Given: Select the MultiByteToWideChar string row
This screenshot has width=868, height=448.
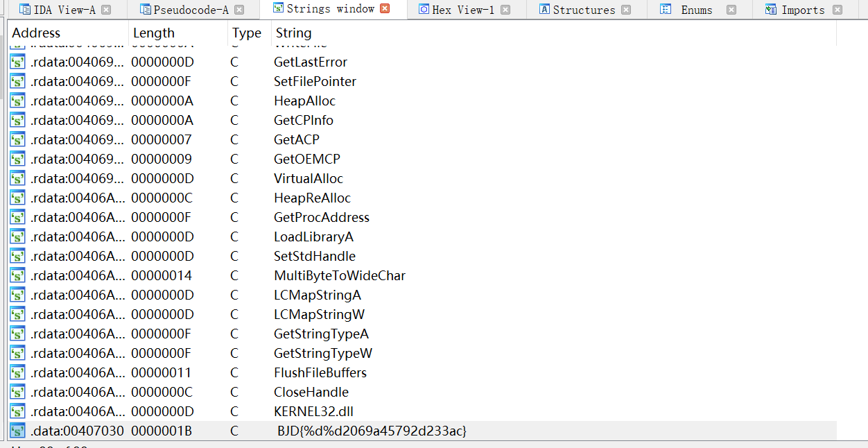Looking at the screenshot, I should (x=339, y=275).
